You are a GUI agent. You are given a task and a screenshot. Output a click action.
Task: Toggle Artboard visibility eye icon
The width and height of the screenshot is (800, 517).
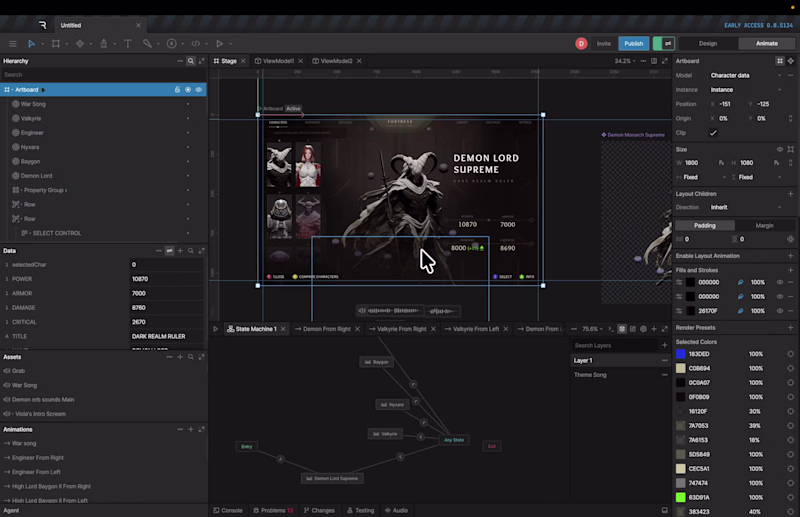(199, 89)
